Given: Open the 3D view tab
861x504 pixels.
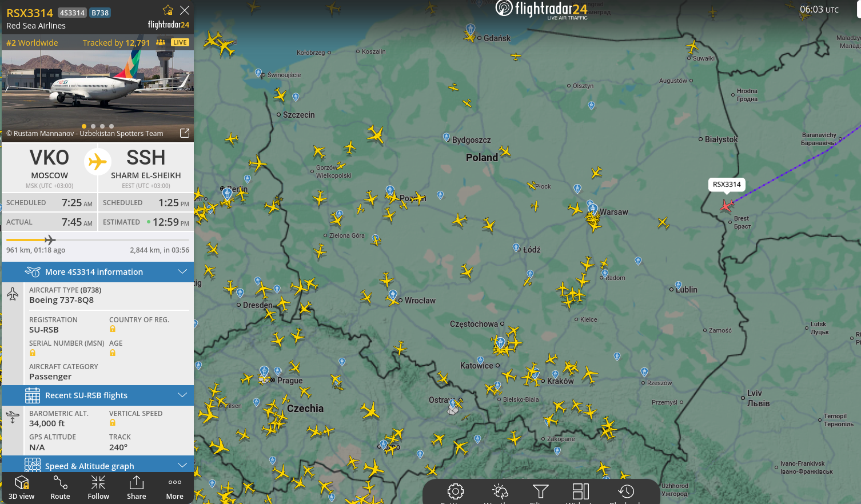Looking at the screenshot, I should (x=22, y=487).
